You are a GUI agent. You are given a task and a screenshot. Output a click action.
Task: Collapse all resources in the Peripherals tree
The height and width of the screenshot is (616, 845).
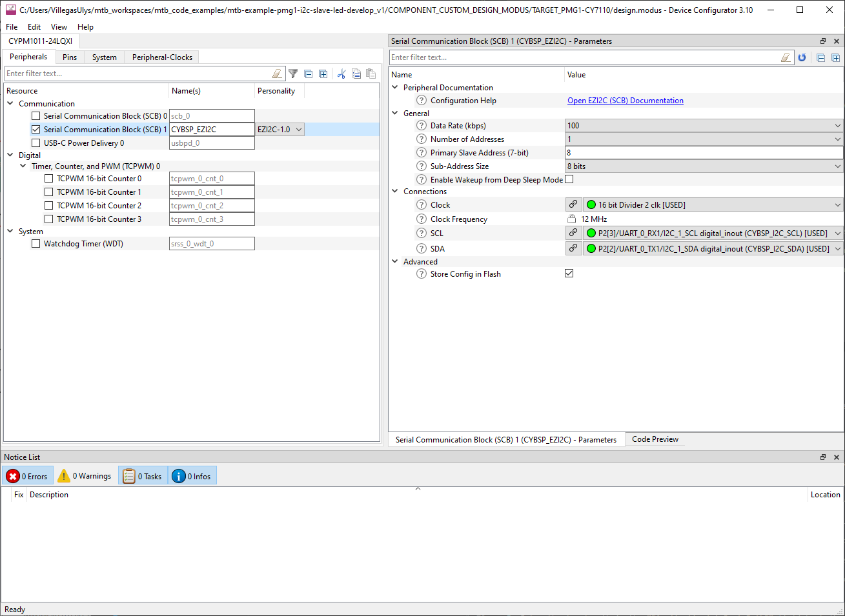309,74
